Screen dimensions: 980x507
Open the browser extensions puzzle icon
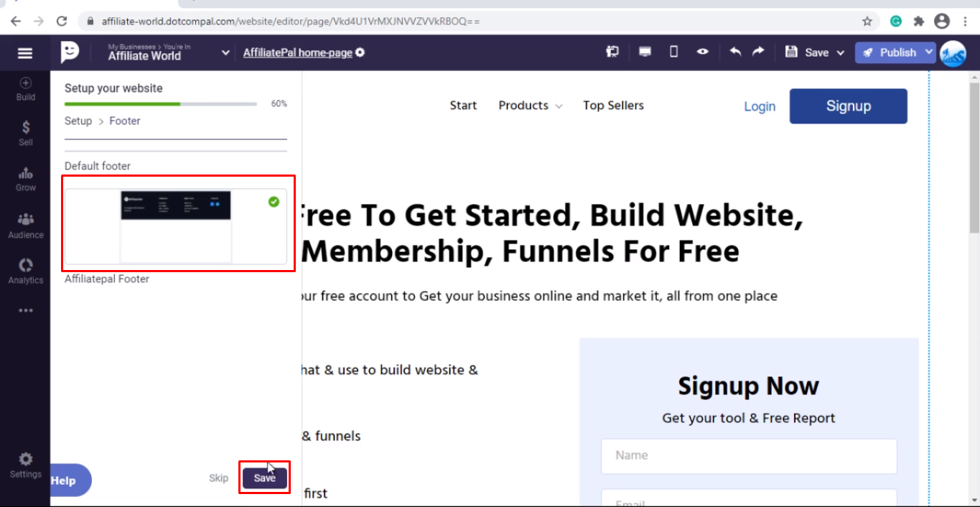pyautogui.click(x=919, y=22)
